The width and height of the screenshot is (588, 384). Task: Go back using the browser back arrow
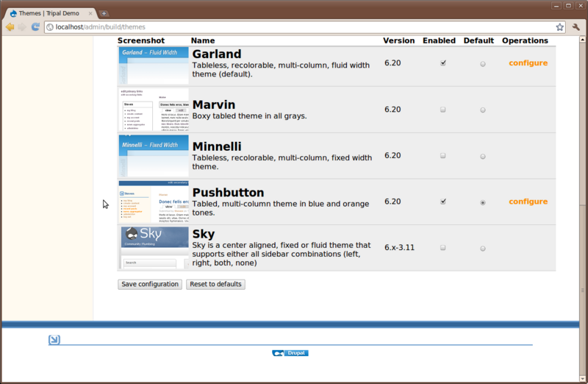10,27
